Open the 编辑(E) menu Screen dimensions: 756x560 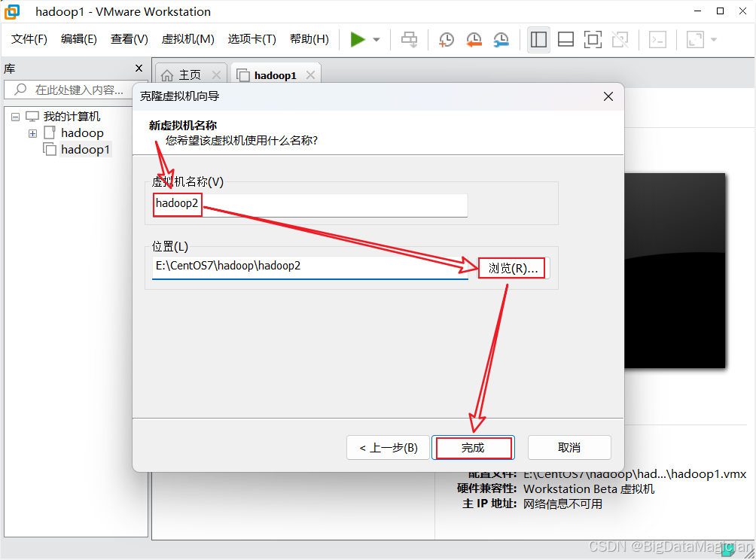pyautogui.click(x=78, y=39)
